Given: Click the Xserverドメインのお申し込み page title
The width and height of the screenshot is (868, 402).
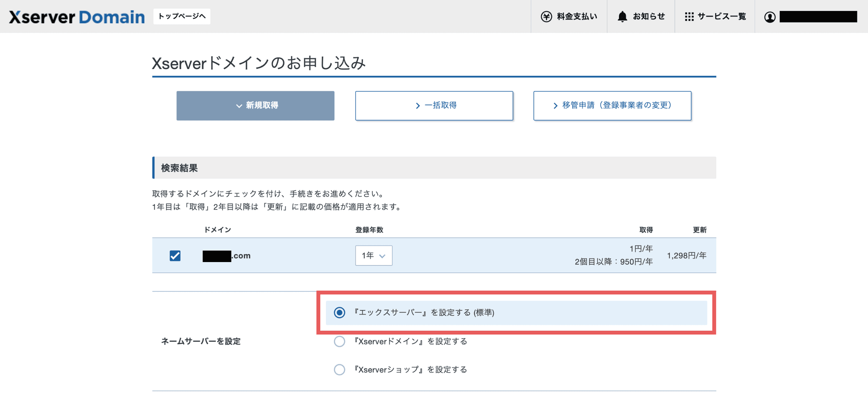Looking at the screenshot, I should (x=259, y=63).
